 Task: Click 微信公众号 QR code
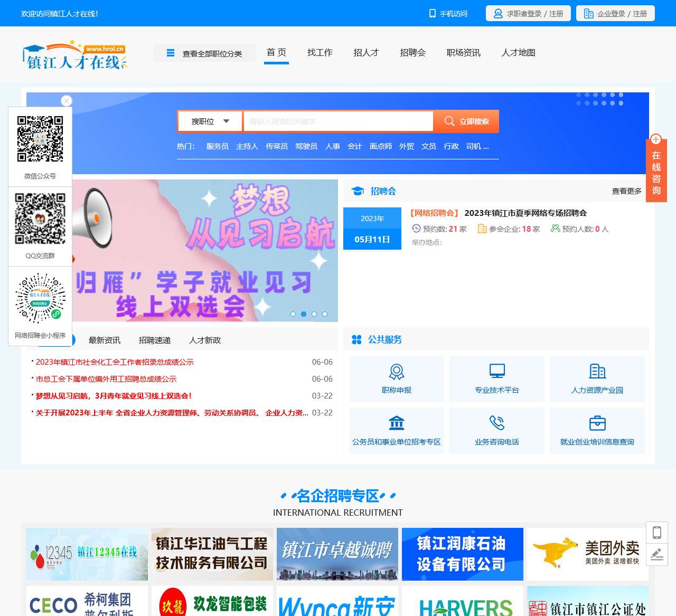(x=40, y=139)
